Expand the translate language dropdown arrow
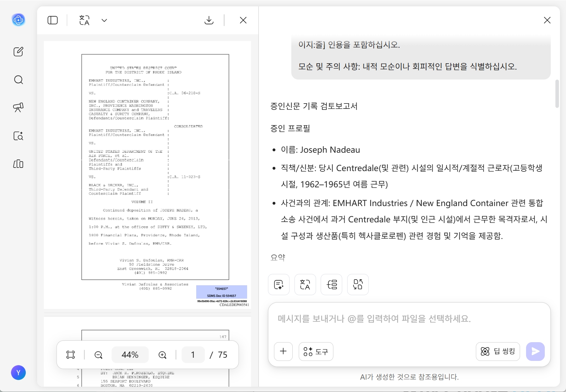566x392 pixels. [104, 20]
